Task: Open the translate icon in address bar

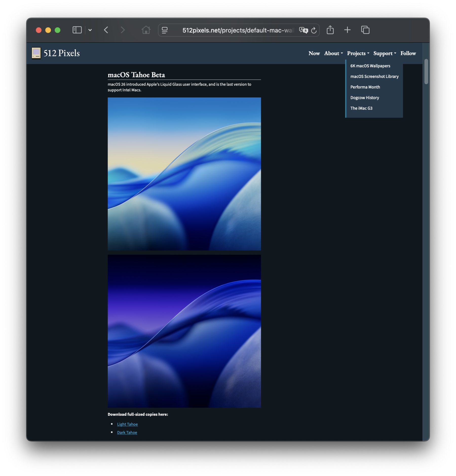Action: click(303, 30)
